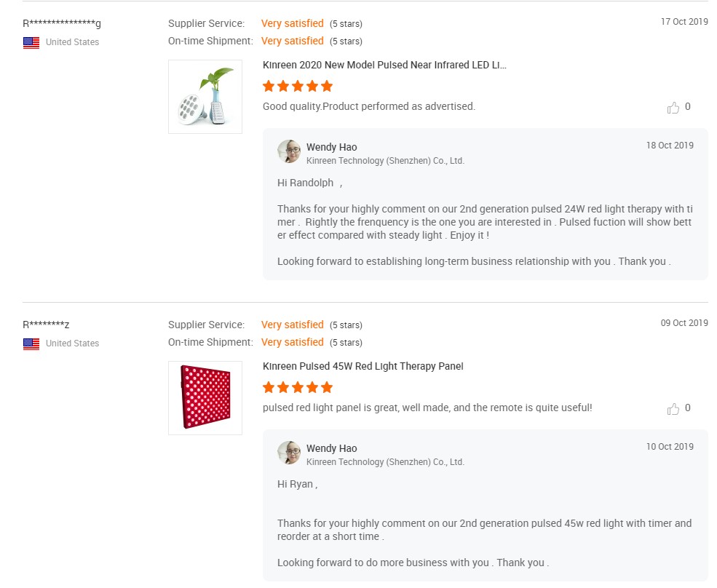Click Wendy Hao's name in the 18 Oct reply

(x=331, y=147)
